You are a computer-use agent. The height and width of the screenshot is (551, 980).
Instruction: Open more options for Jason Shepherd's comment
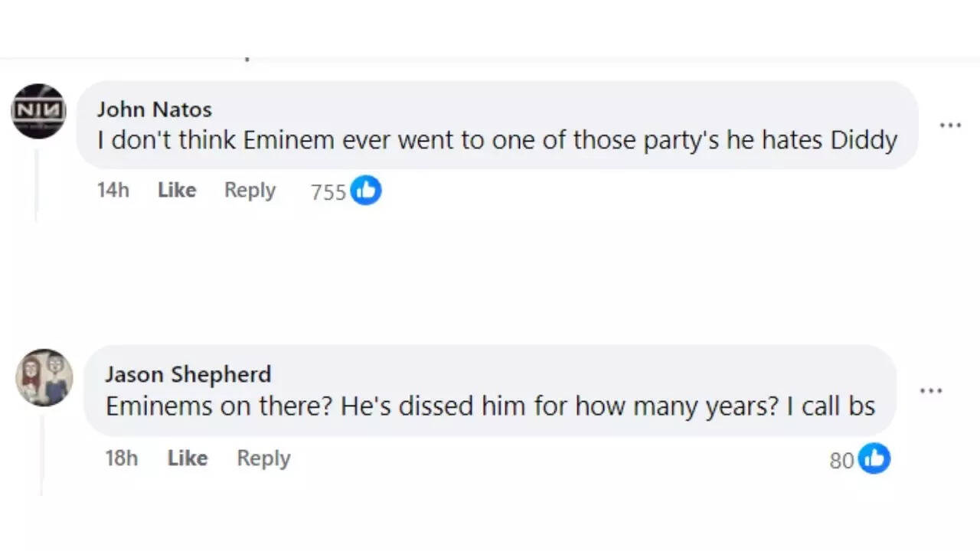coord(930,391)
